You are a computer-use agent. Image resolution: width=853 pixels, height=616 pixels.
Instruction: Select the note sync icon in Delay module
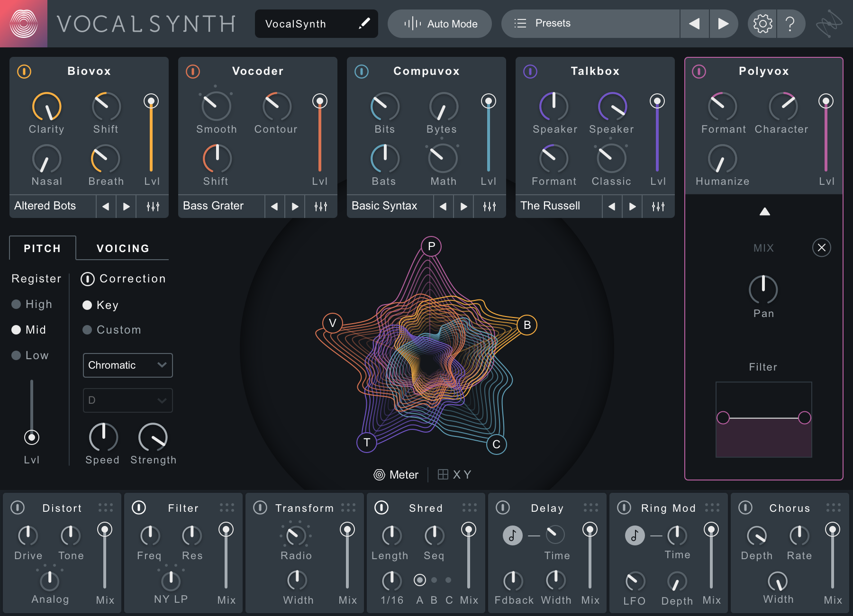click(512, 535)
